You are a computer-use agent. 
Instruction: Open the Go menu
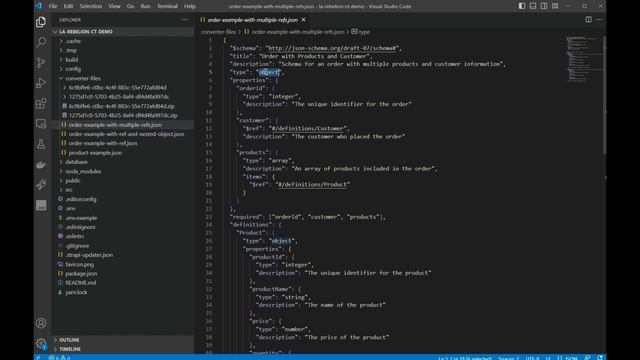pyautogui.click(x=130, y=6)
